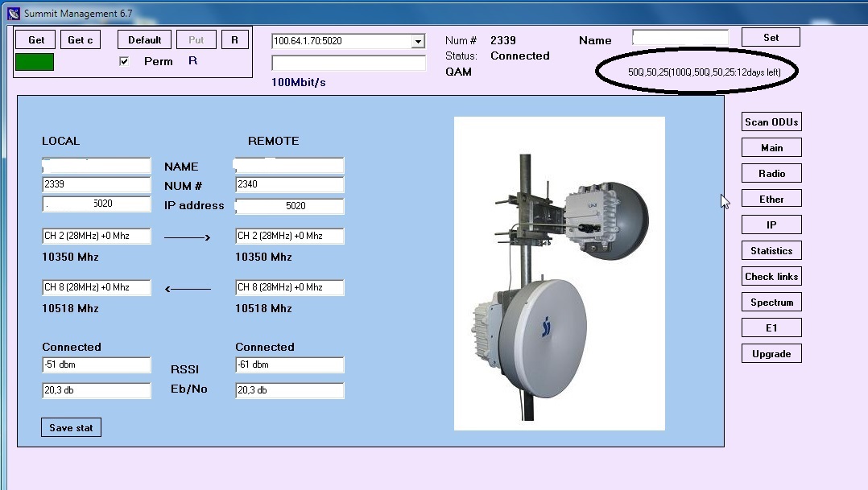Click the LOCAL "10350 Mhz" frequency text
Screen dimensions: 868x490
click(x=70, y=257)
